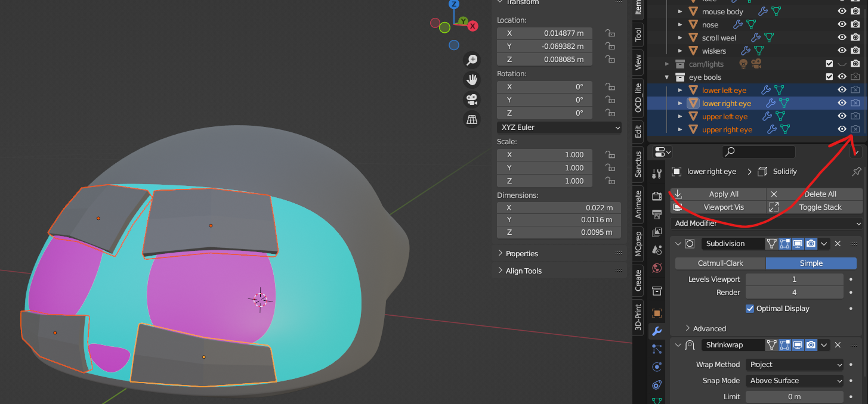
Task: Open the XYZ Euler rotation mode dropdown
Action: pyautogui.click(x=559, y=128)
